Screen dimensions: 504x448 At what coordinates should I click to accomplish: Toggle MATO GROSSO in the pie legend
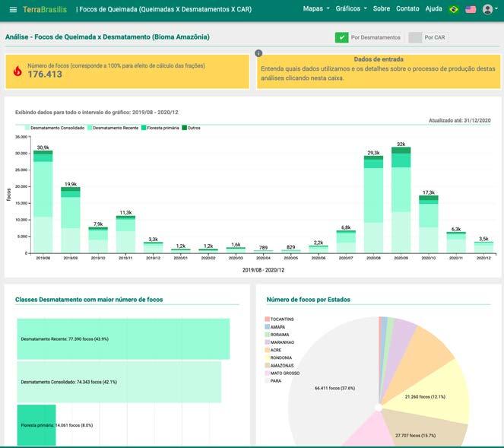[x=282, y=373]
